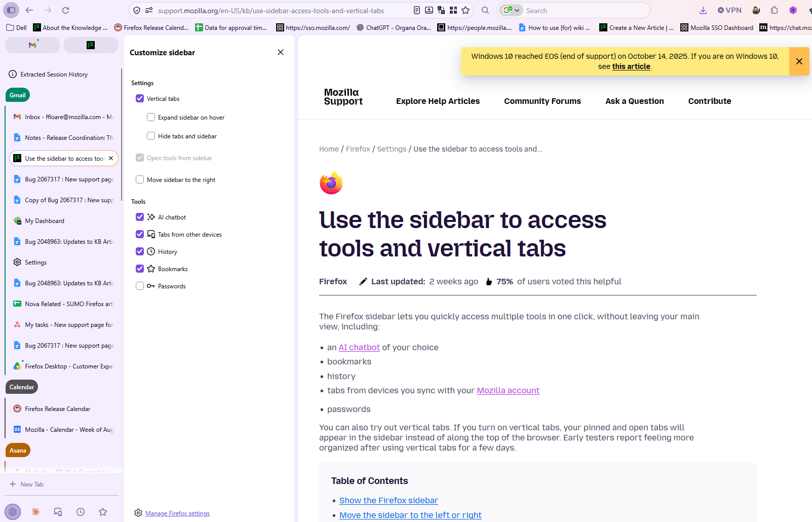This screenshot has width=812, height=522.
Task: Uncheck the Vertical tabs checkbox
Action: coord(140,98)
